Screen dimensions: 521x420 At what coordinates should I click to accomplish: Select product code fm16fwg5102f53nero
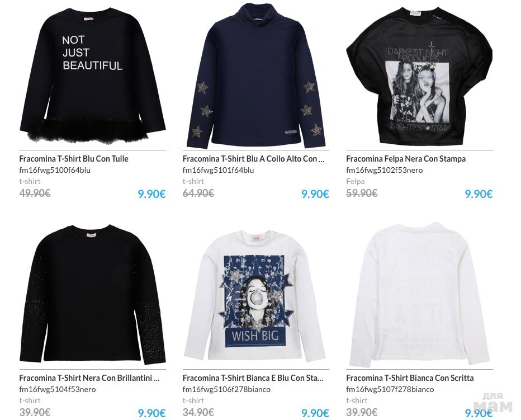tap(385, 170)
